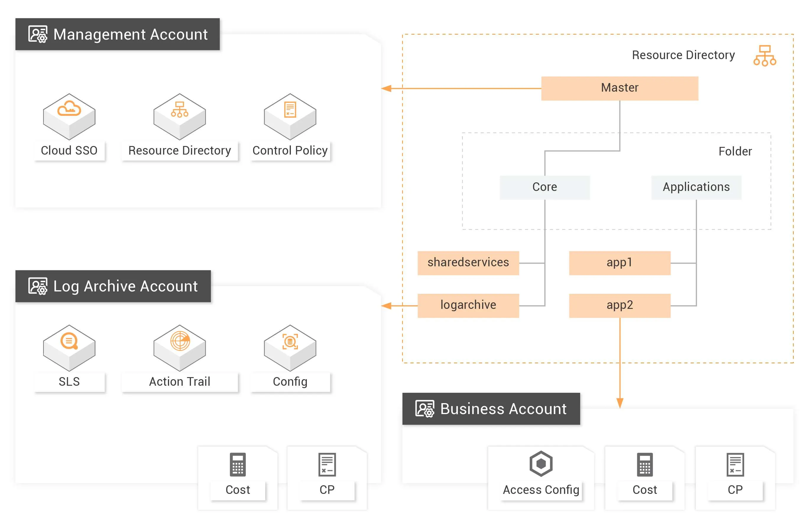Click the logarchive account box
804x532 pixels.
(468, 305)
